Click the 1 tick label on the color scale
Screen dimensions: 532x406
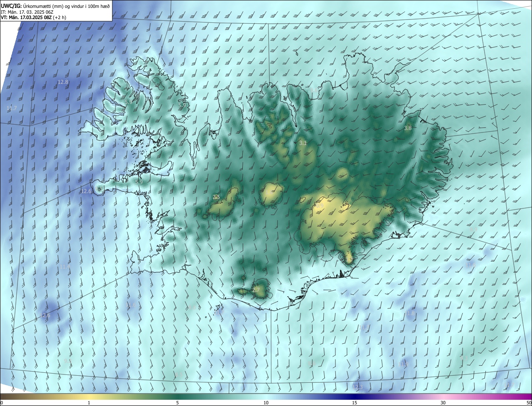[89, 403]
